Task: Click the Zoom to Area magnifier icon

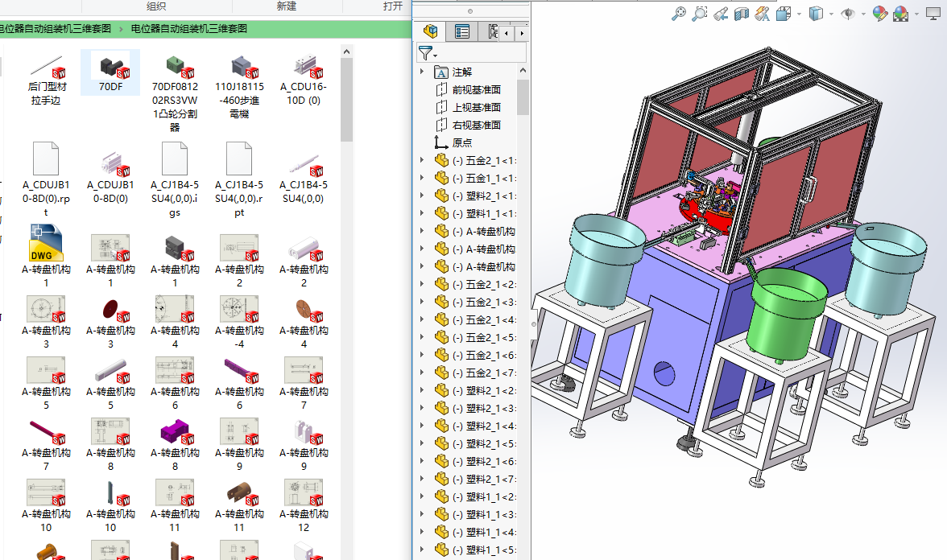Action: point(699,13)
